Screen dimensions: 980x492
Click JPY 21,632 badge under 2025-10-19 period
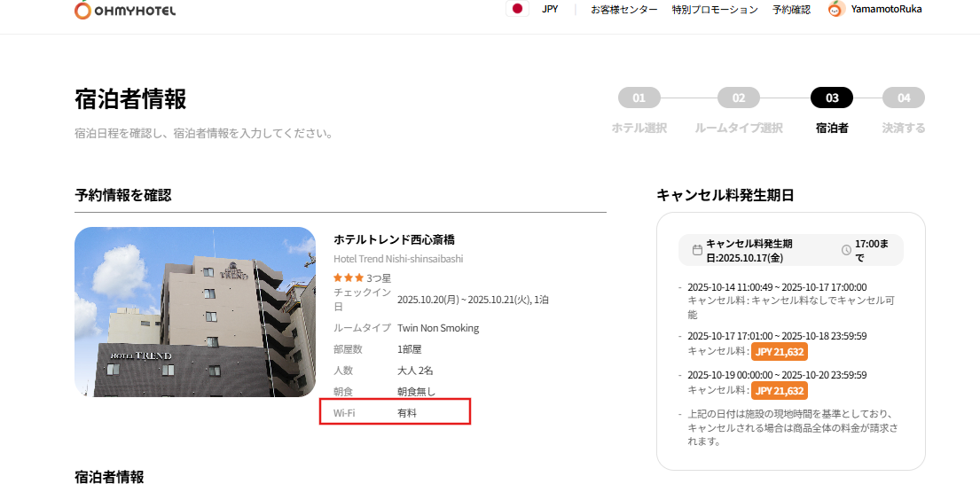tap(780, 391)
